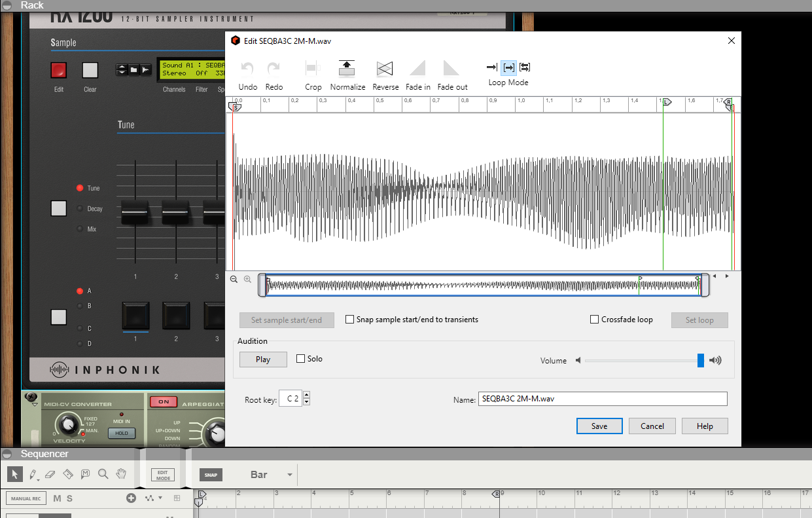
Task: Cancel the sample edit dialog
Action: 652,426
